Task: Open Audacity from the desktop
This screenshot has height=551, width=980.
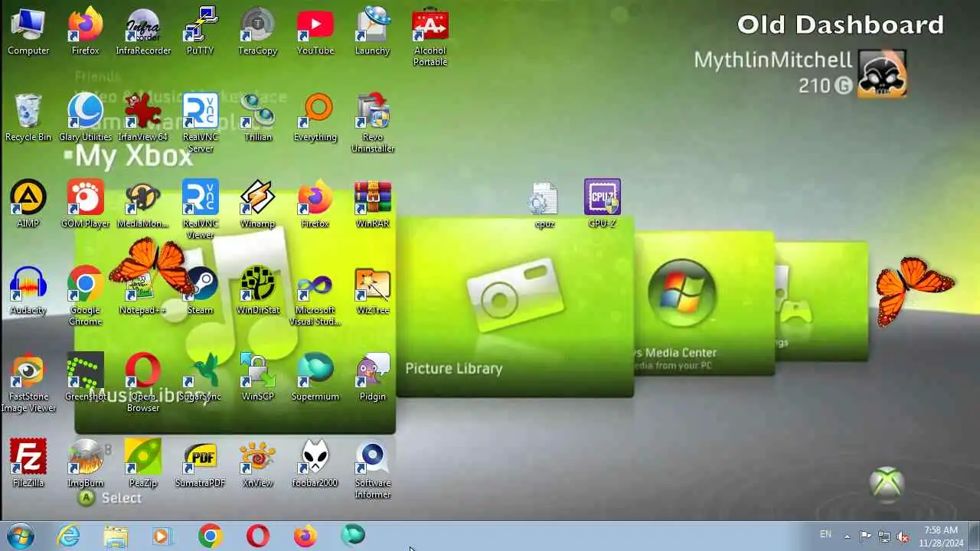Action: pos(28,291)
